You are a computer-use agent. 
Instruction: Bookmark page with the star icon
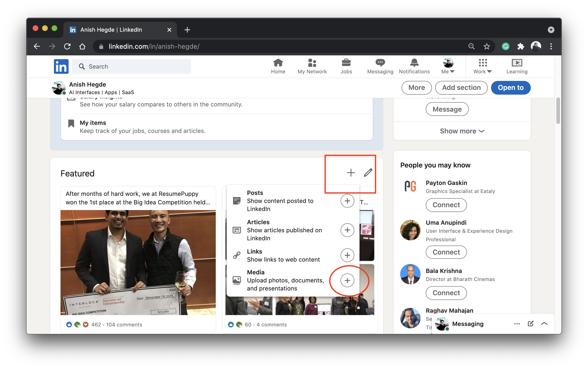point(487,46)
